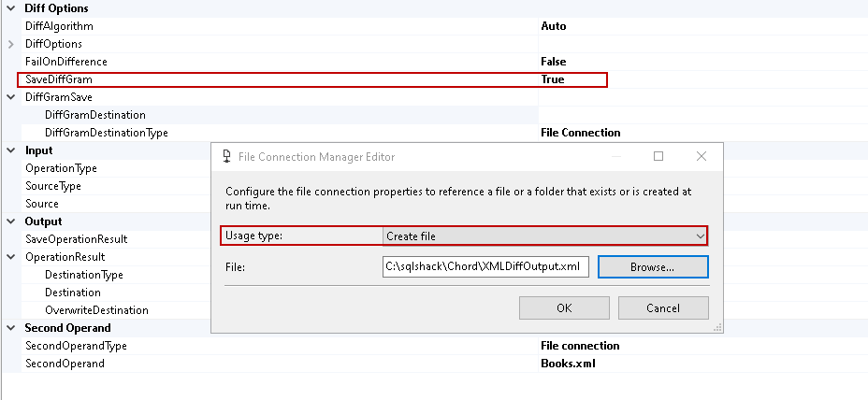Close the File Connection Manager Editor dialog

[702, 157]
